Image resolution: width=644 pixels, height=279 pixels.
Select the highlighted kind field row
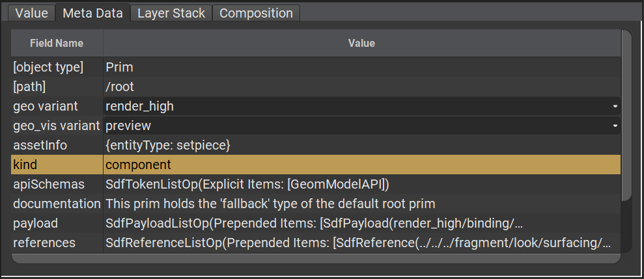57,165
